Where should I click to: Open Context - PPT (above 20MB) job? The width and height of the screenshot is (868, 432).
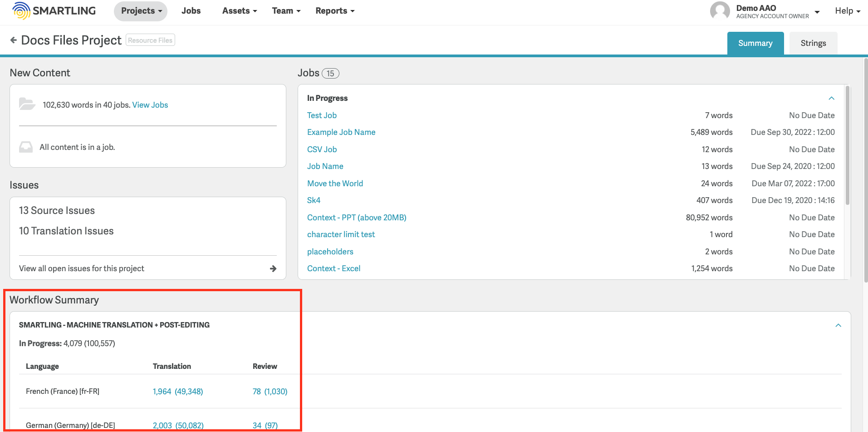(x=357, y=218)
